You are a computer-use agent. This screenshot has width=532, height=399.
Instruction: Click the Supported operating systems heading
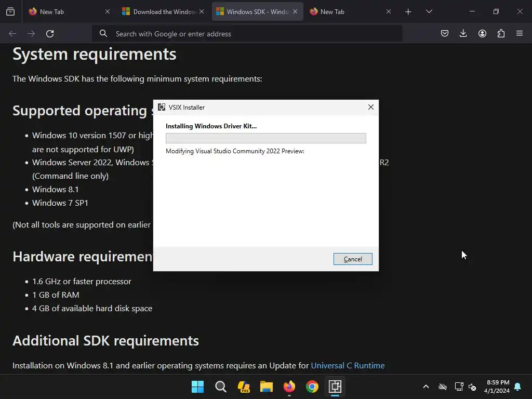tap(83, 111)
